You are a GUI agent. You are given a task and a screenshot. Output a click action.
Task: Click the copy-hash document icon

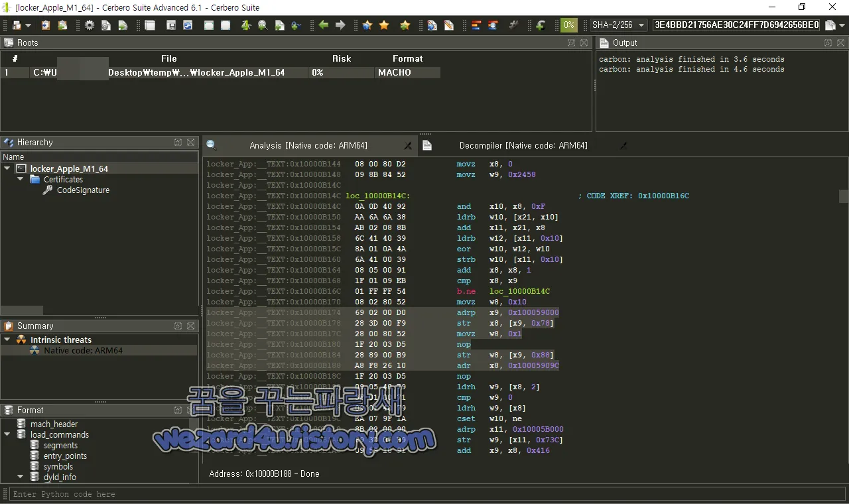pyautogui.click(x=830, y=25)
